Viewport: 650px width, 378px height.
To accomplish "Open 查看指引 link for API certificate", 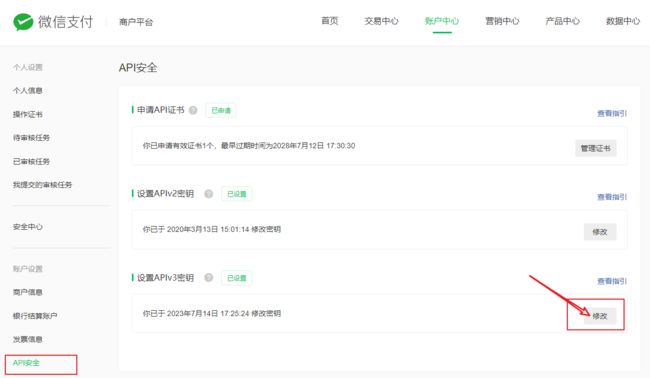I will coord(612,113).
